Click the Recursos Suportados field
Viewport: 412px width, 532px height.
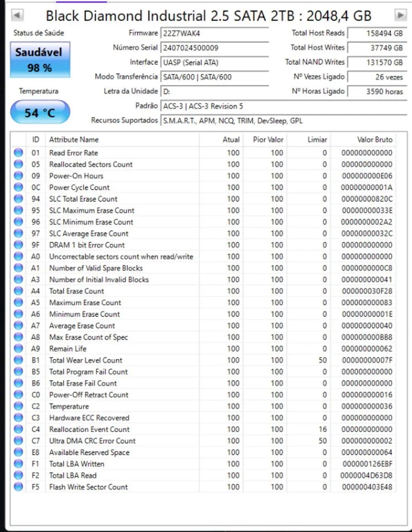(x=284, y=121)
